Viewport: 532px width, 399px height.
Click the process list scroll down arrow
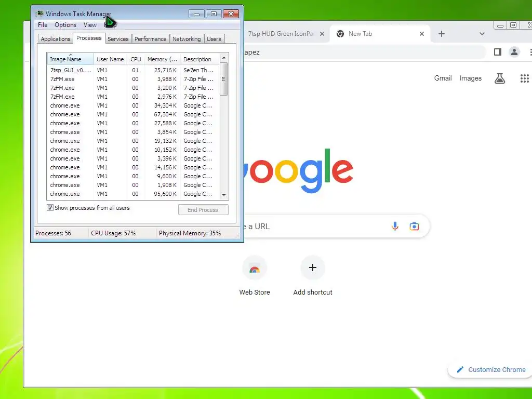pos(223,195)
